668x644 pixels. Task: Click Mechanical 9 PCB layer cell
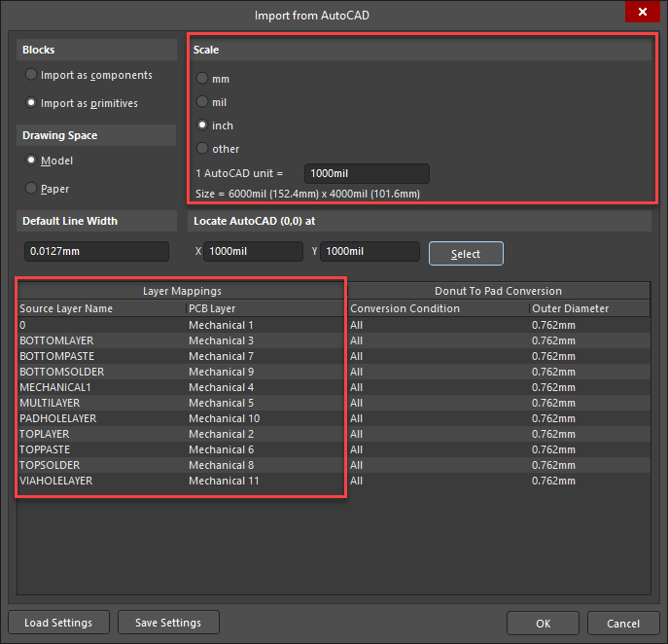264,372
